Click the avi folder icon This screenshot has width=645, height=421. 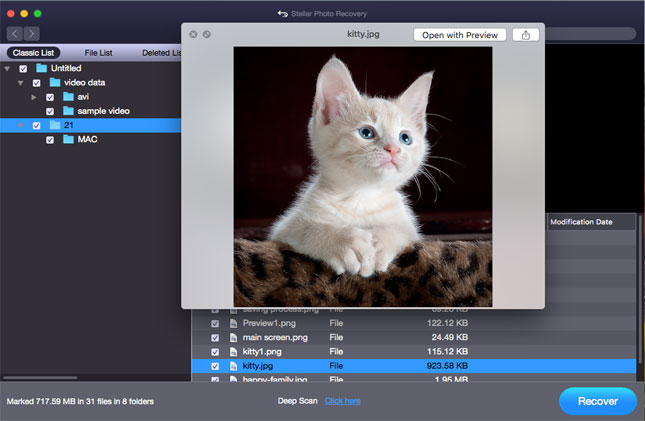coord(68,97)
